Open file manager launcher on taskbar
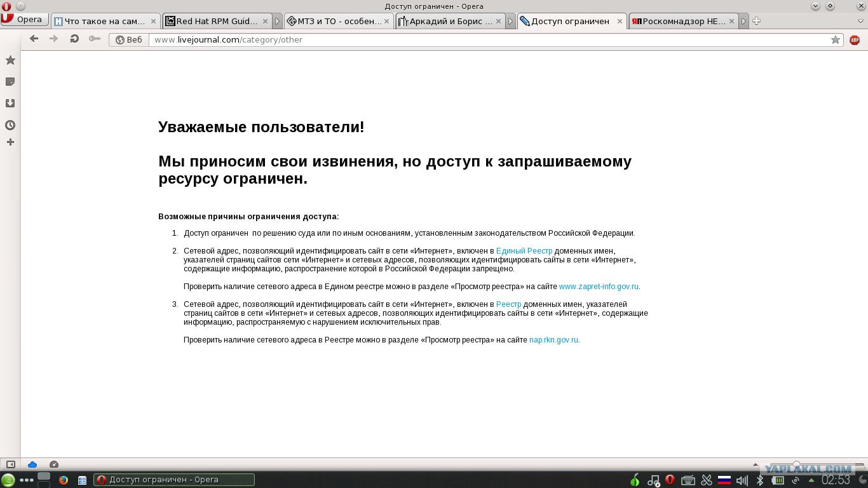The width and height of the screenshot is (868, 488). [82, 480]
